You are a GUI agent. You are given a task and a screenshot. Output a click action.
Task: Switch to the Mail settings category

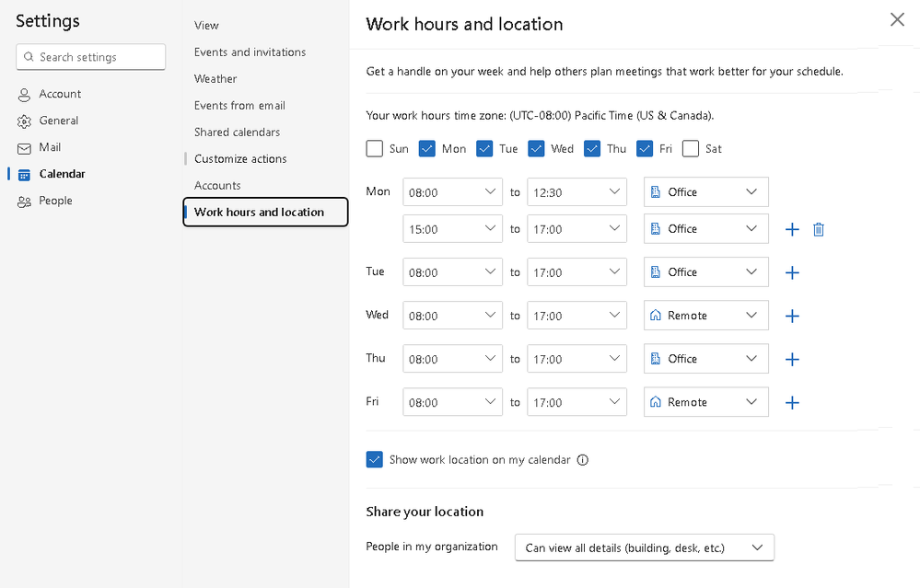pyautogui.click(x=50, y=147)
